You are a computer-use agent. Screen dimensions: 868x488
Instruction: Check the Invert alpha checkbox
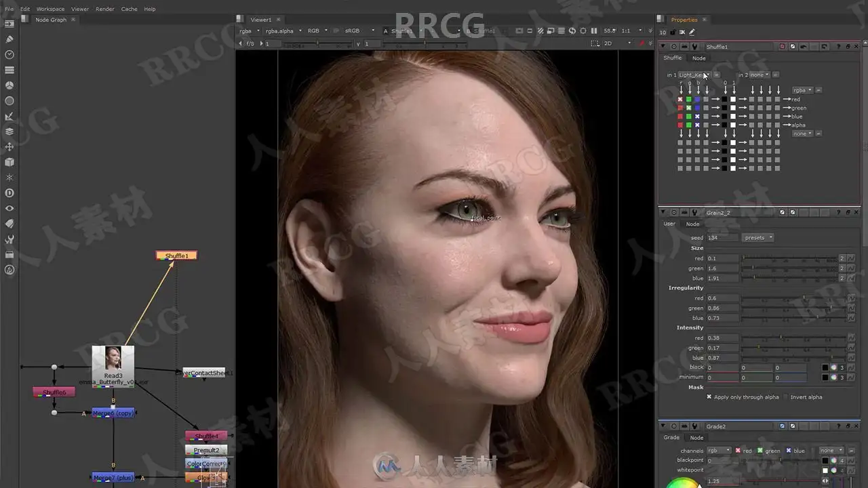[785, 397]
